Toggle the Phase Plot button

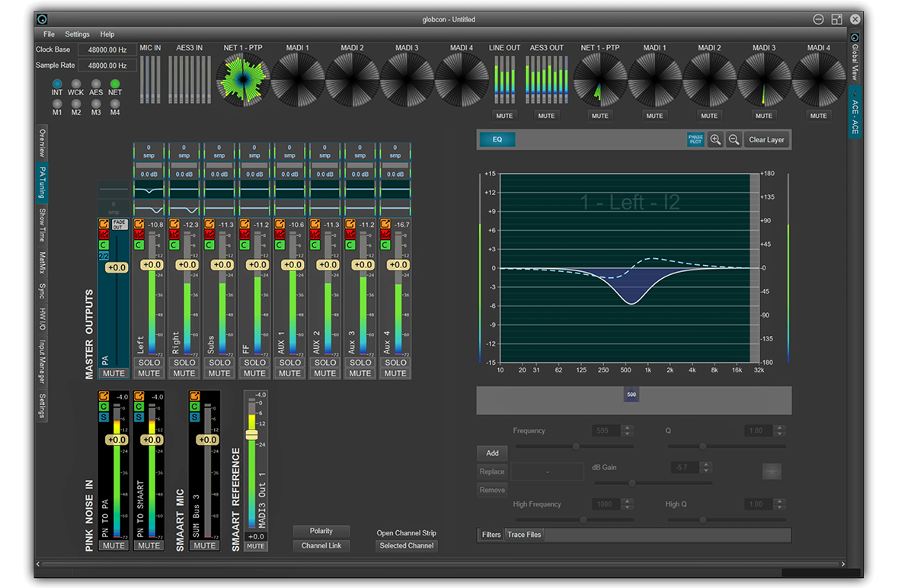click(x=695, y=139)
